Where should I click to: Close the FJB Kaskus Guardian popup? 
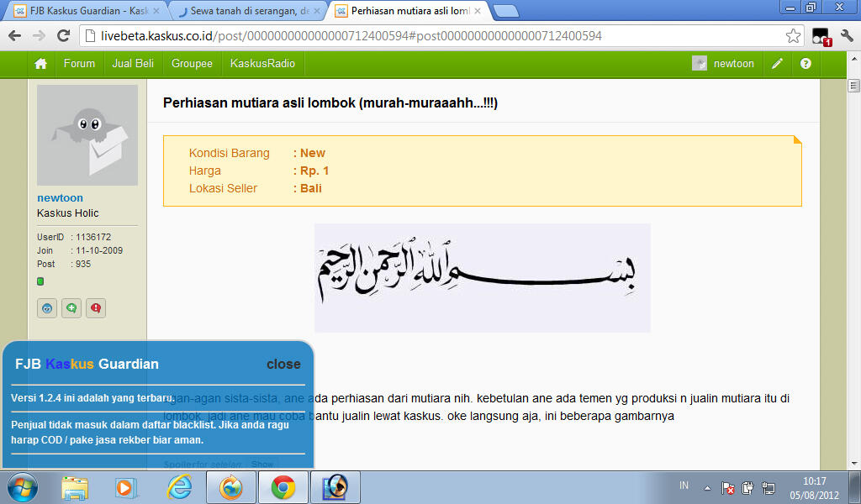[x=283, y=365]
